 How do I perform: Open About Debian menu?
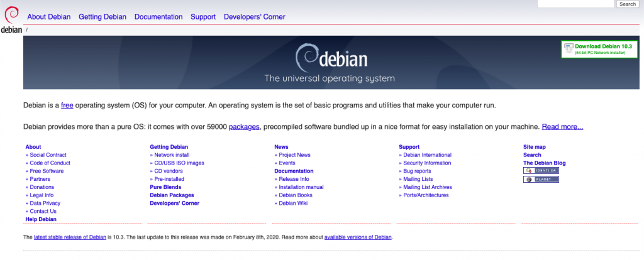tap(49, 17)
